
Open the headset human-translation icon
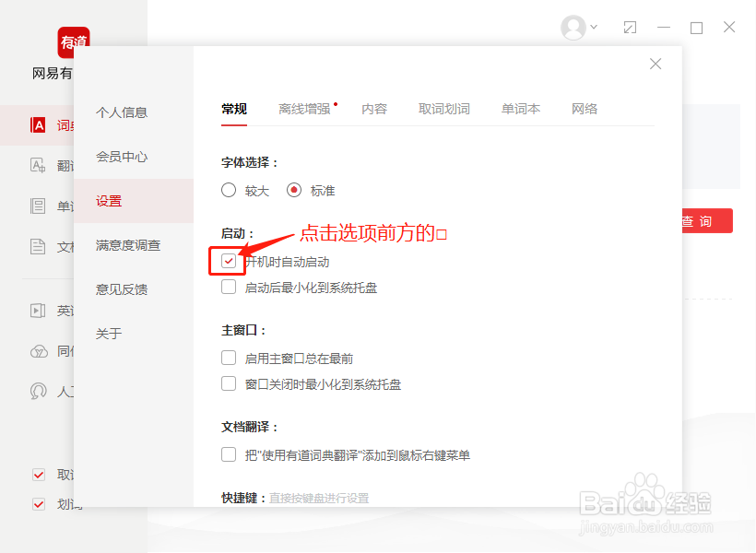coord(38,391)
